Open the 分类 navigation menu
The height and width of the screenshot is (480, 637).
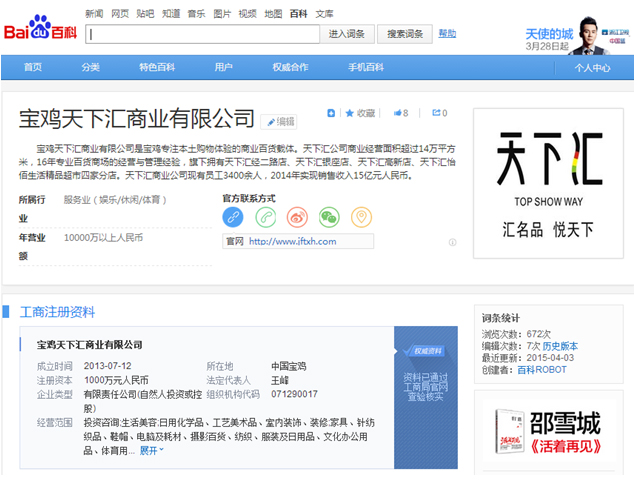click(91, 67)
